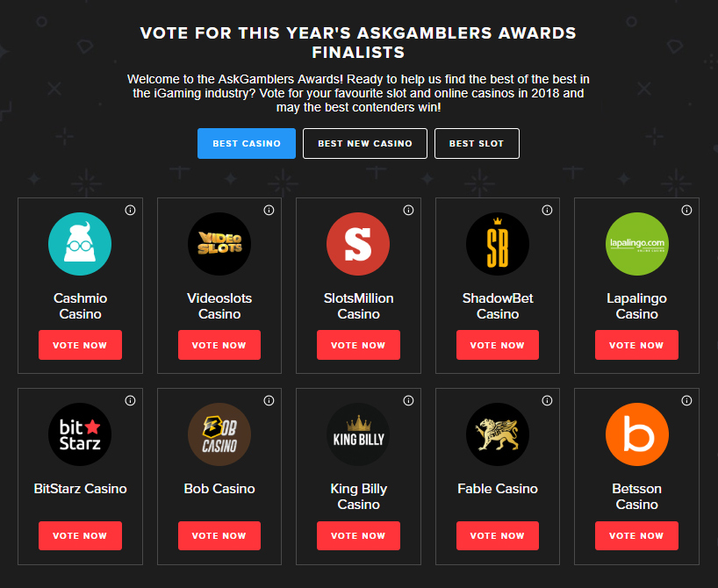Open Lapalingo Casino info icon
The height and width of the screenshot is (588, 718).
point(686,211)
